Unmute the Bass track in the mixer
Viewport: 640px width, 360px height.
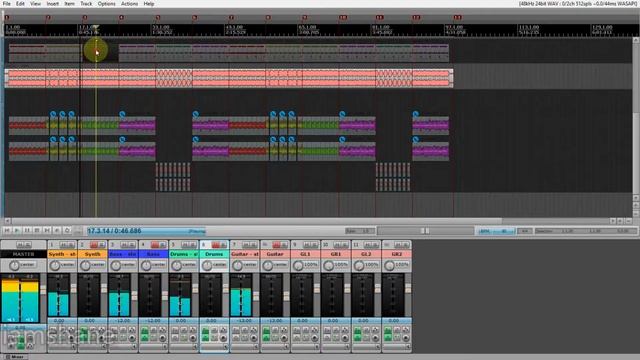155,245
